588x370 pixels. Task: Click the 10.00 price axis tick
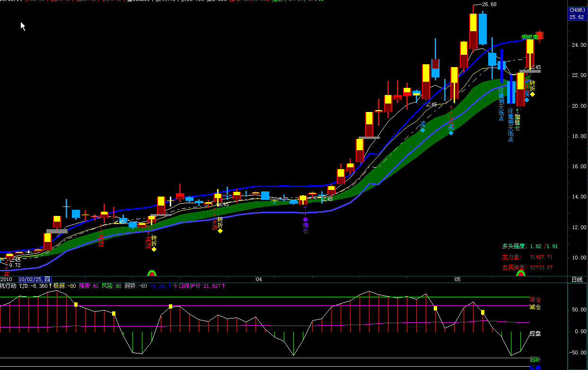579,258
